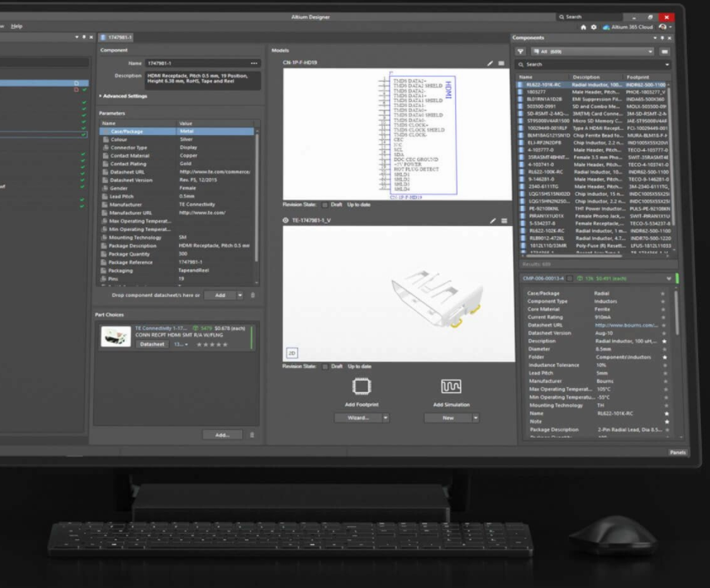This screenshot has height=588, width=710.
Task: Edit the TE-1747981-1_V footprint with pencil icon
Action: [x=493, y=221]
